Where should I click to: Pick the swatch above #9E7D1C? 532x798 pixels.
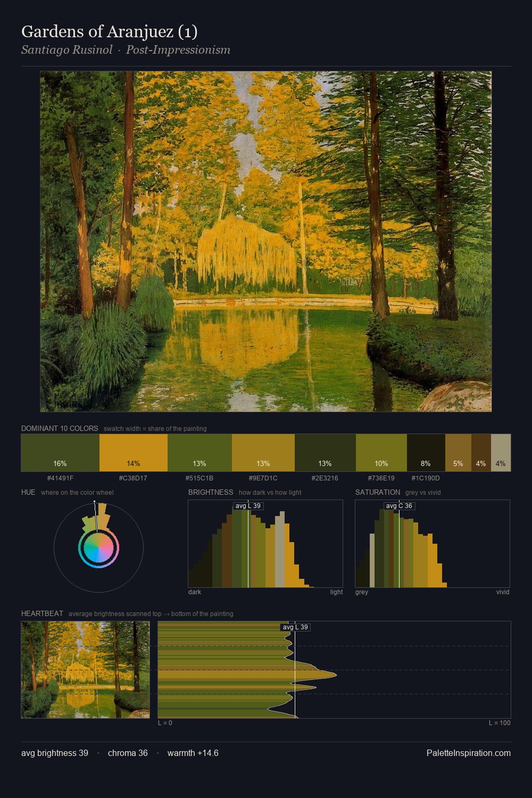[263, 453]
